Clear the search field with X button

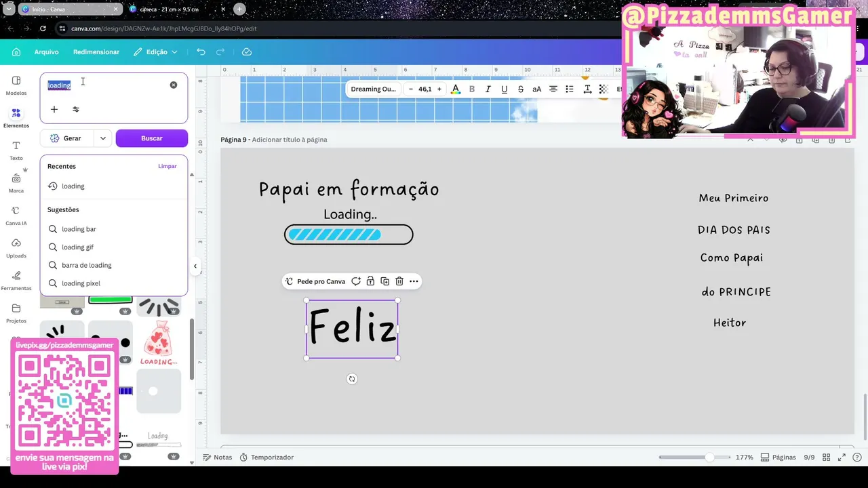point(174,85)
